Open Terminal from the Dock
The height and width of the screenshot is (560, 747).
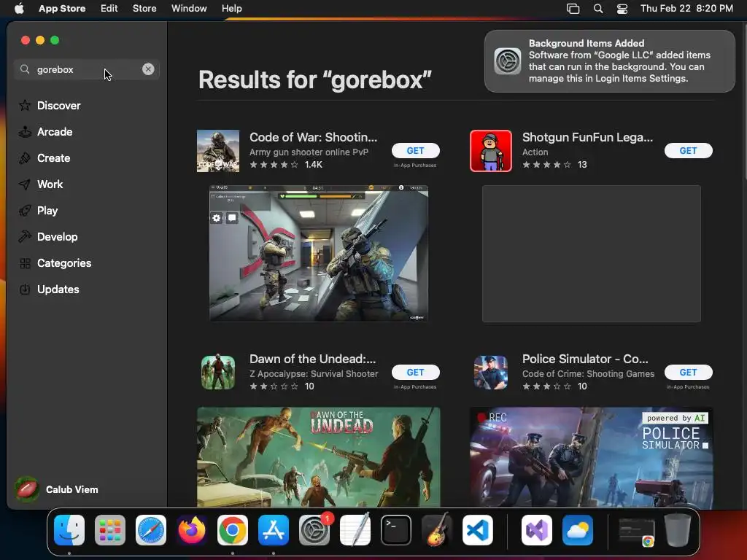tap(396, 530)
